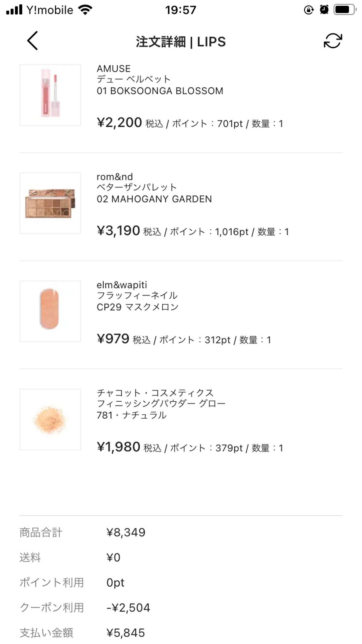
Task: Tap the MAHOGANY GARDEN palette thumbnail
Action: click(x=51, y=203)
